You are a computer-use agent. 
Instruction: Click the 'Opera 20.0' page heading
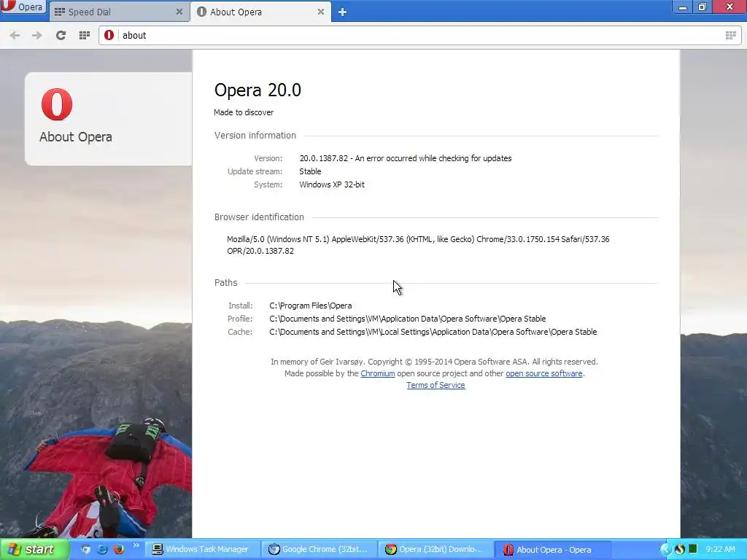pyautogui.click(x=258, y=90)
